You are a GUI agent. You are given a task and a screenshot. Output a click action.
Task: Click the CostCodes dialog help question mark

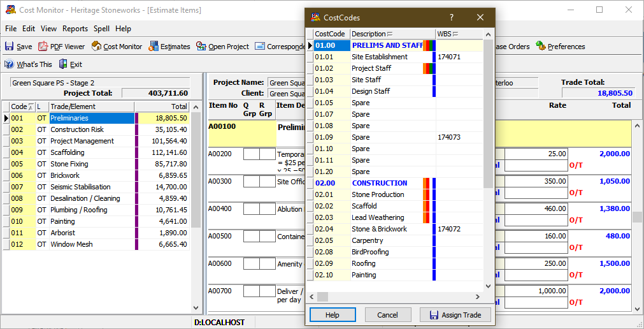coord(452,17)
